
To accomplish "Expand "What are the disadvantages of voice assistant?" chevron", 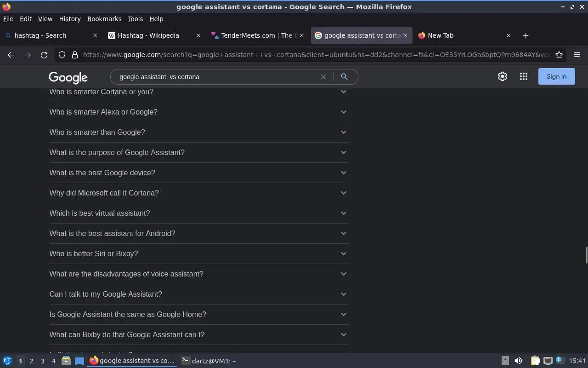I will tap(343, 274).
